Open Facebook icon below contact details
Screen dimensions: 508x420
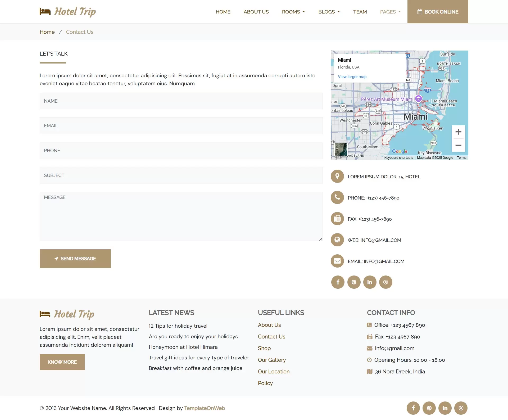[338, 282]
